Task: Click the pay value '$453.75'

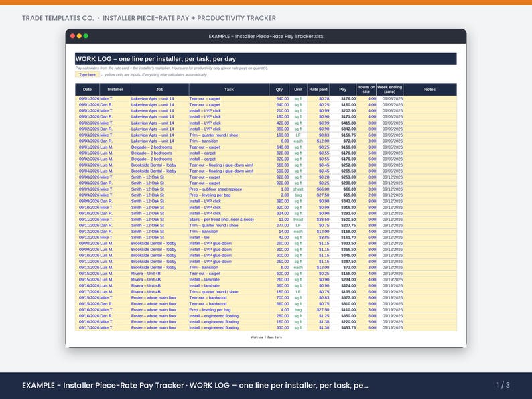Action: click(x=348, y=328)
